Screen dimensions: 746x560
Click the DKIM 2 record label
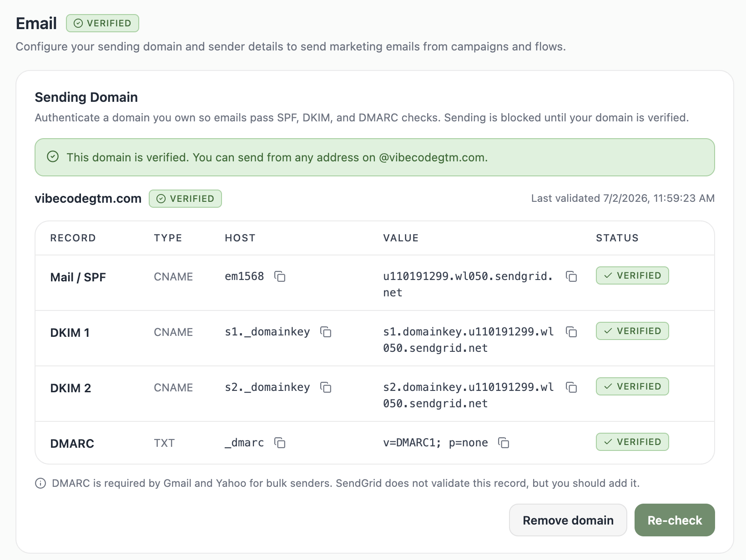(x=71, y=388)
